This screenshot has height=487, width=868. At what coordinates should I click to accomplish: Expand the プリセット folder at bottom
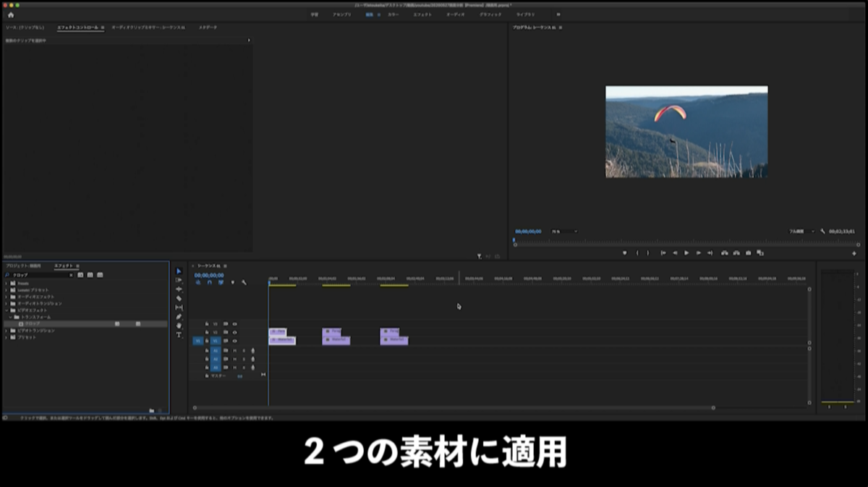point(7,337)
